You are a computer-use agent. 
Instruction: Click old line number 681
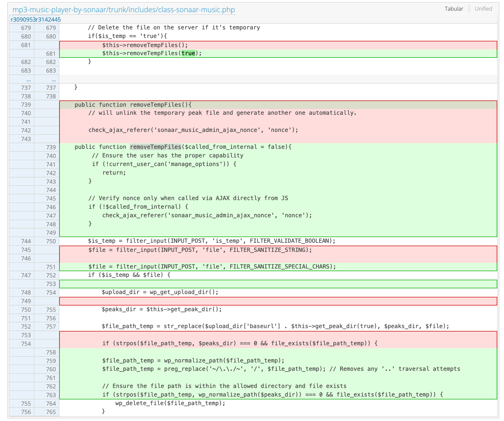26,45
